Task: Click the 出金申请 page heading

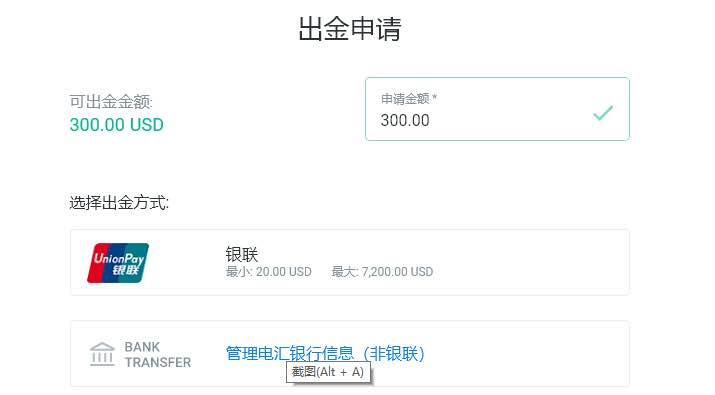Action: pos(350,29)
